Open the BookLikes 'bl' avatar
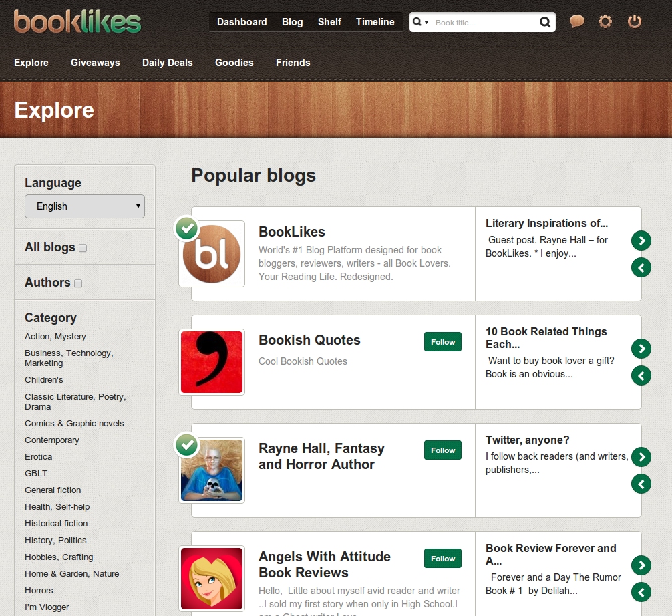 click(x=212, y=254)
